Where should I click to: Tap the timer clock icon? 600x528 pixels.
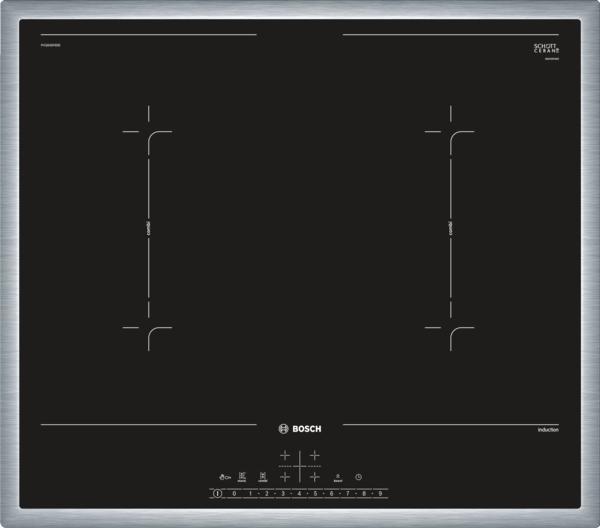358,476
